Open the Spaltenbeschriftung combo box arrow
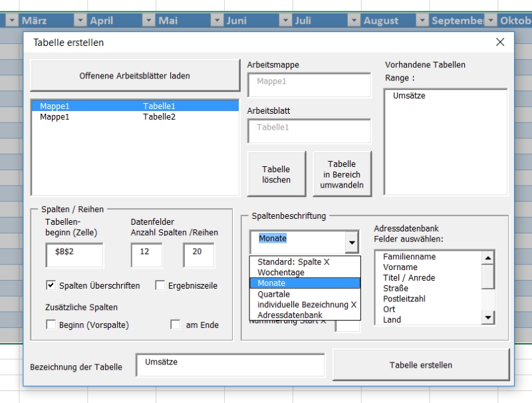This screenshot has height=403, width=532. click(352, 243)
